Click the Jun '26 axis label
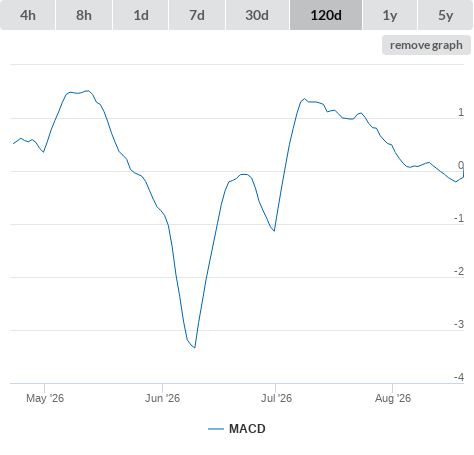The width and height of the screenshot is (474, 455). (x=162, y=398)
